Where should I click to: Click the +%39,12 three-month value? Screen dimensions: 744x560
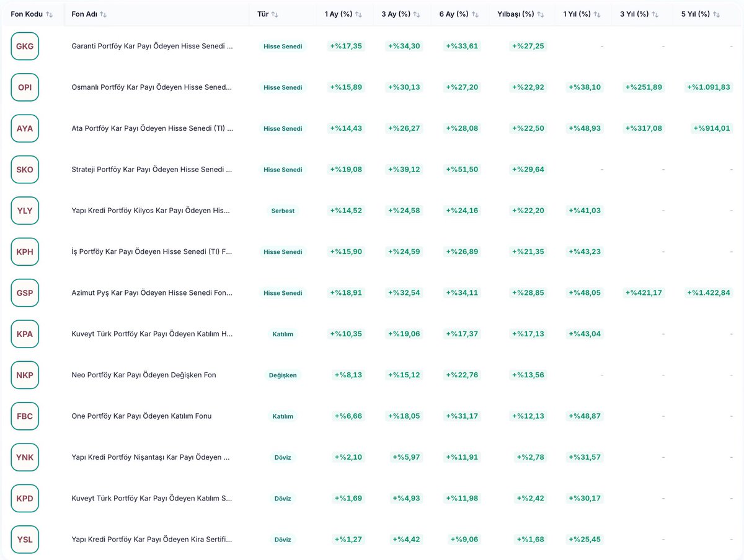(x=404, y=170)
